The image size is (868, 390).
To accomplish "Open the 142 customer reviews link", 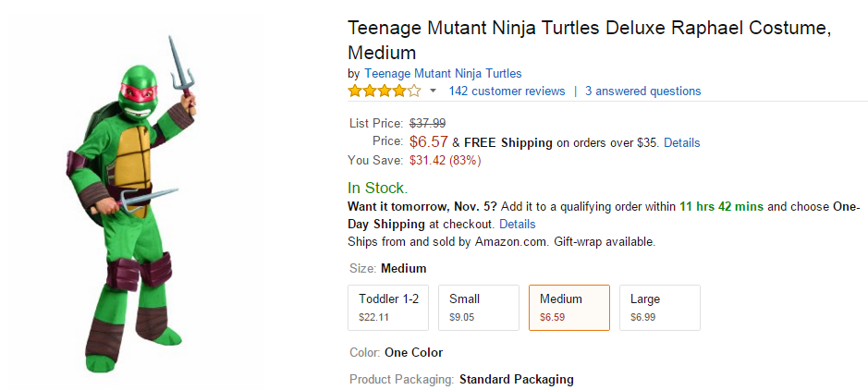I will tap(507, 91).
